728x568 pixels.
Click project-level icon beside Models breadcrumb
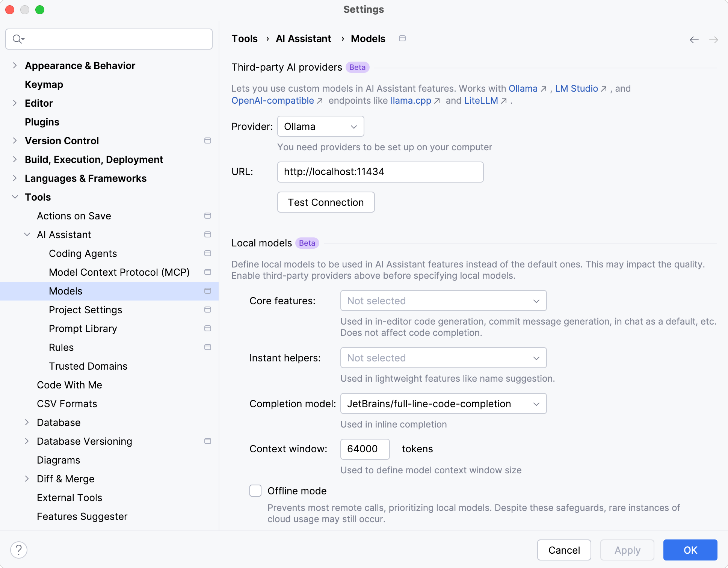(x=402, y=39)
